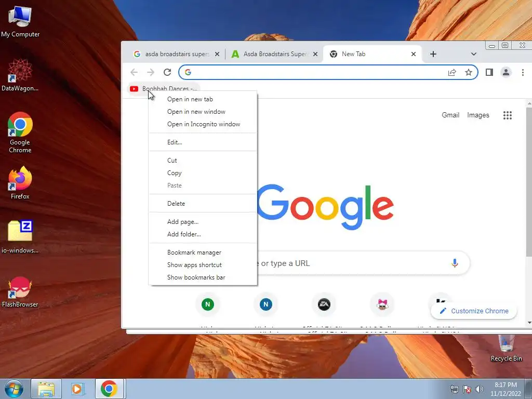Open the doll-face shortcut tile
This screenshot has width=532, height=399.
[x=382, y=304]
